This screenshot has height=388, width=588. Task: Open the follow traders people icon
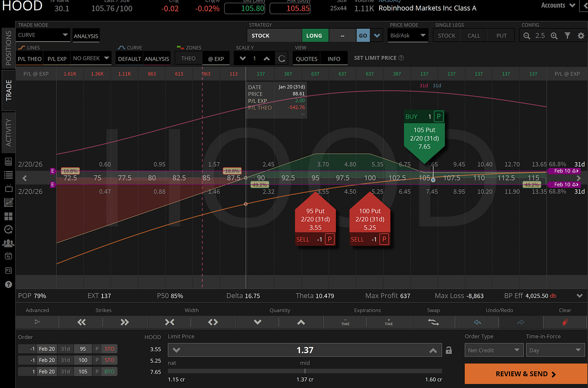click(8, 243)
